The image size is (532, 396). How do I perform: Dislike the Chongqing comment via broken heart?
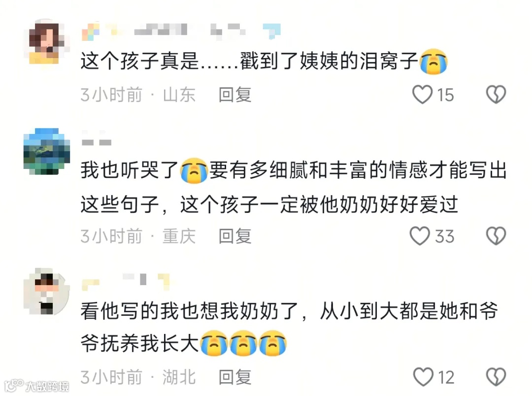pyautogui.click(x=496, y=236)
